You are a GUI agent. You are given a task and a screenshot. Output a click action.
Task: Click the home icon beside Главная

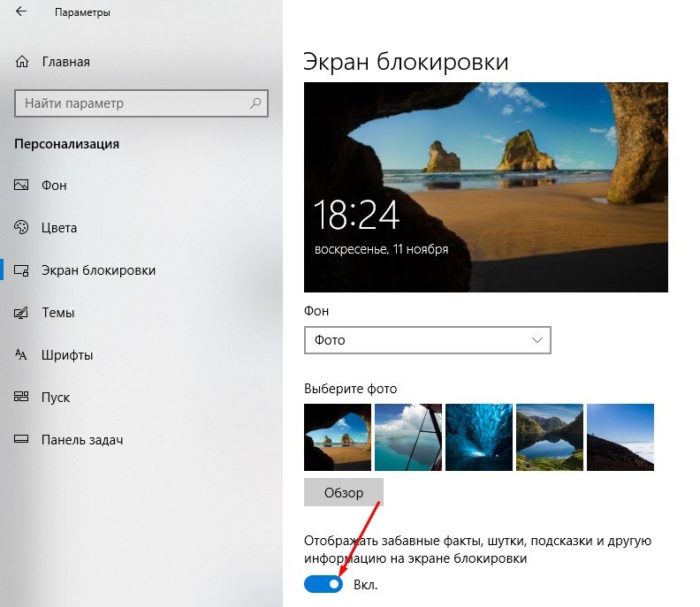(22, 62)
